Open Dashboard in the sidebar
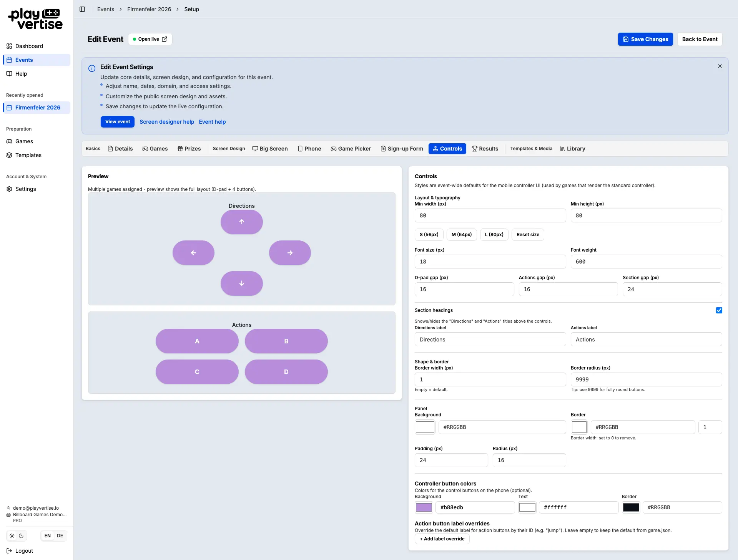The height and width of the screenshot is (560, 738). (x=37, y=46)
